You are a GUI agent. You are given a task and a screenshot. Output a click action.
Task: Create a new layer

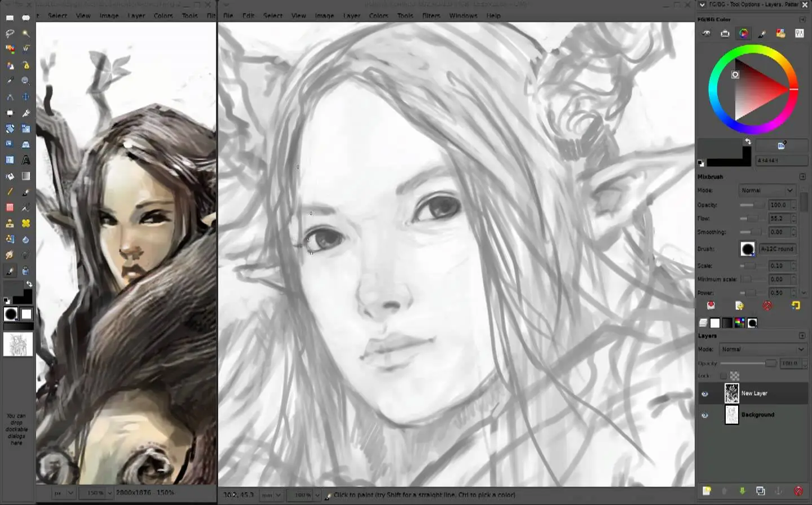(707, 491)
